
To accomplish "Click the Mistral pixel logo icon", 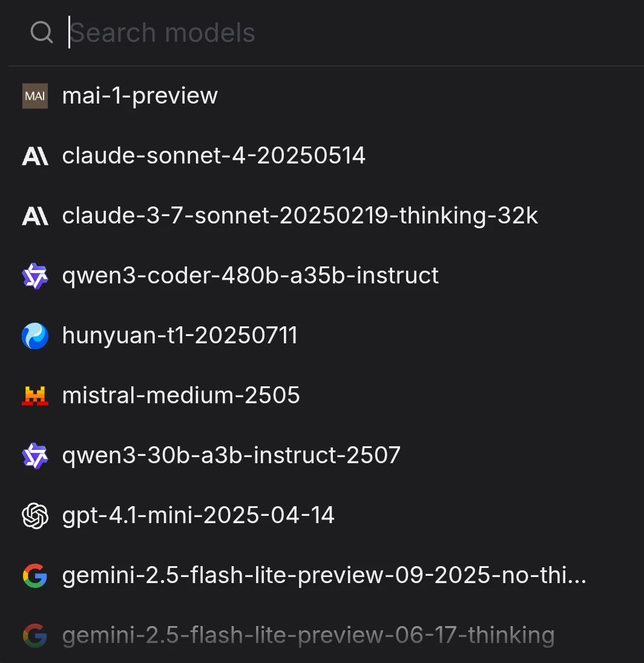I will coord(34,396).
